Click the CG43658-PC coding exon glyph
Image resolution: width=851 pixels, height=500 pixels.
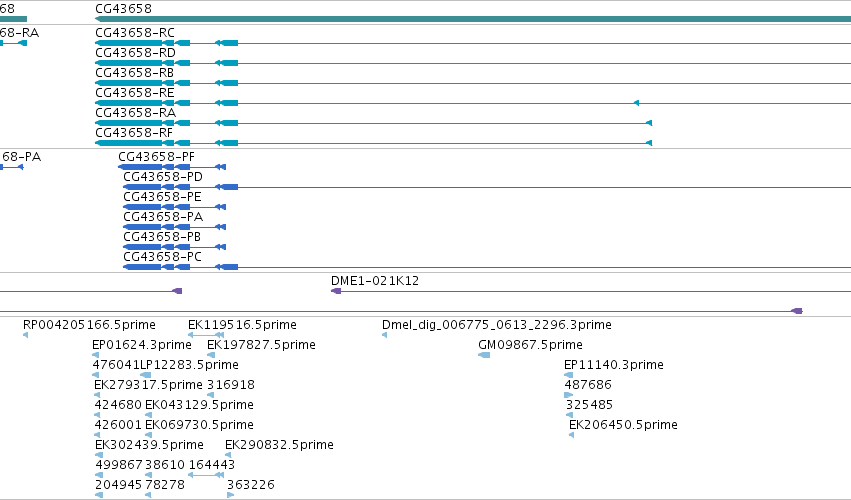click(142, 267)
